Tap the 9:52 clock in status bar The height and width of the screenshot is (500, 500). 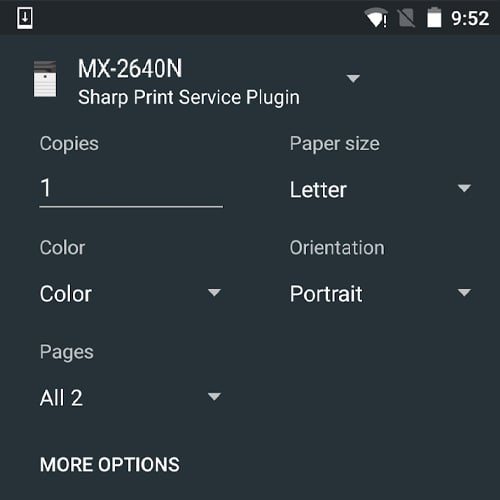pos(470,18)
